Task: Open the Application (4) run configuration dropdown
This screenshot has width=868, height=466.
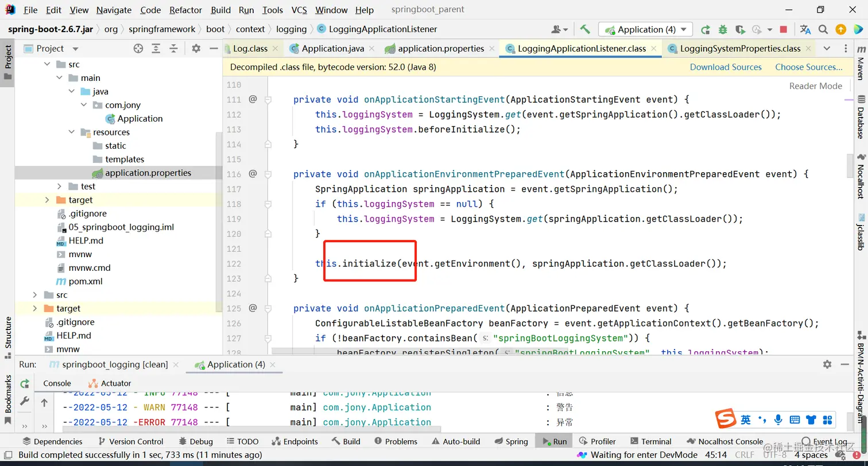Action: [x=645, y=29]
